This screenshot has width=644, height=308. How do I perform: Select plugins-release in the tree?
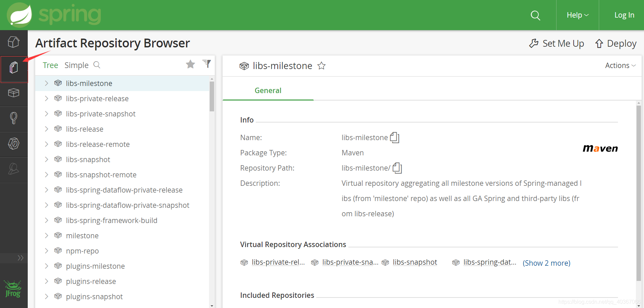91,281
